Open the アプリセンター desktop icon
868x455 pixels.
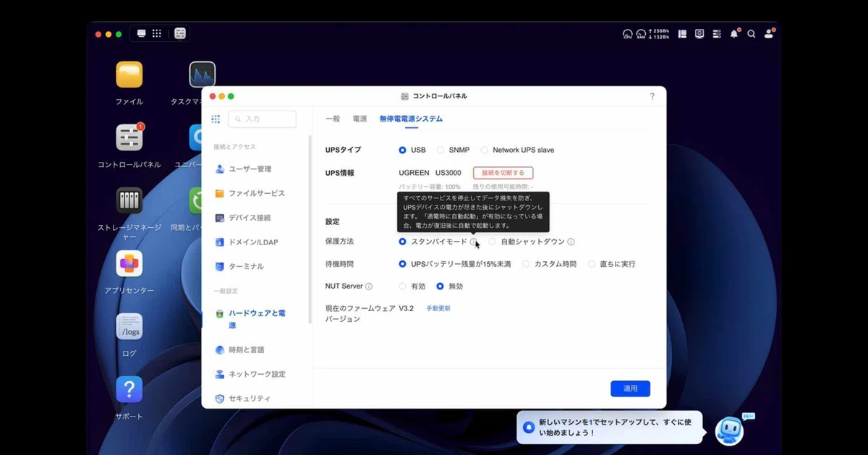click(x=129, y=263)
